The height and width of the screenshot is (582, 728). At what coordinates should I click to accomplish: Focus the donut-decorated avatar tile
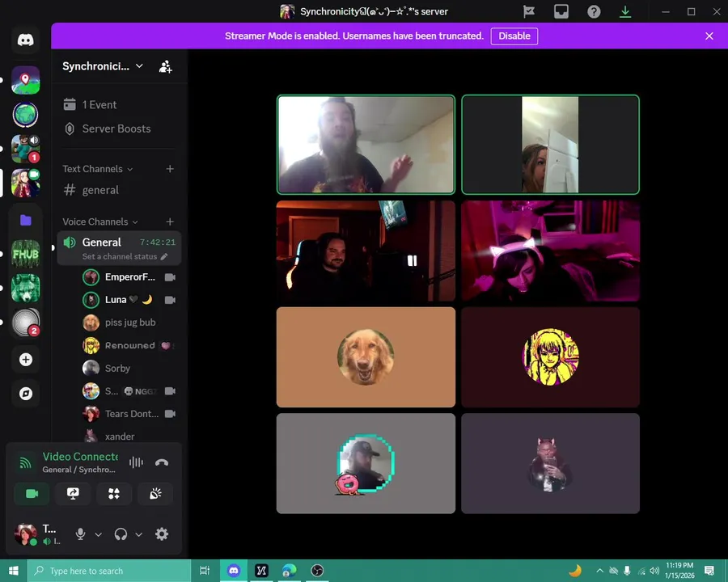click(x=366, y=463)
